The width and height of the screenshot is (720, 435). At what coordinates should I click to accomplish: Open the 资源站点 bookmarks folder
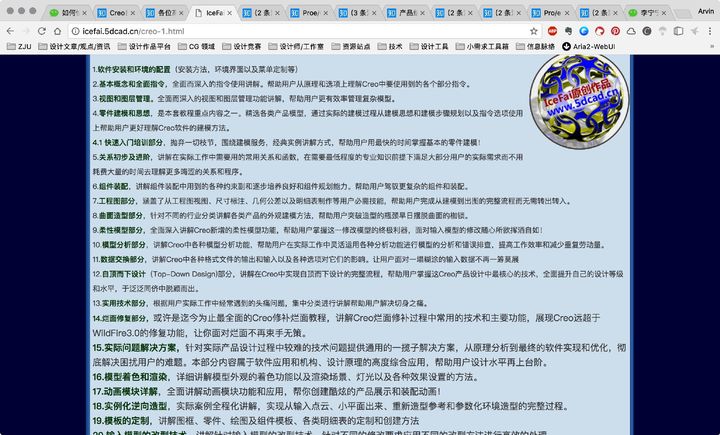[x=351, y=46]
